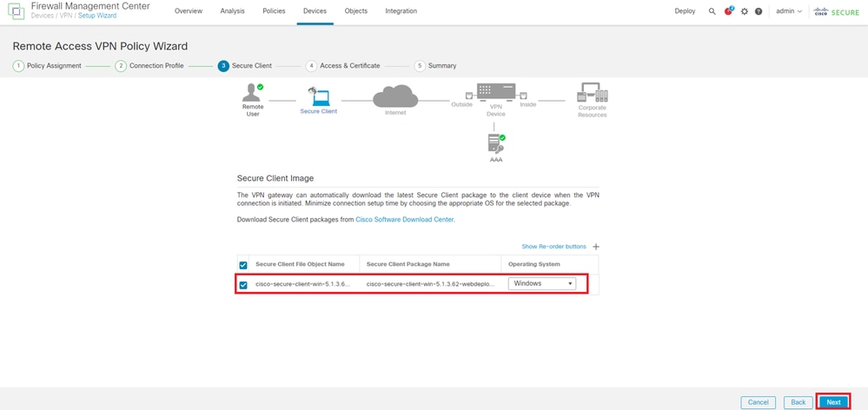Open the Policies menu
Viewport: 868px width, 410px height.
(x=274, y=11)
